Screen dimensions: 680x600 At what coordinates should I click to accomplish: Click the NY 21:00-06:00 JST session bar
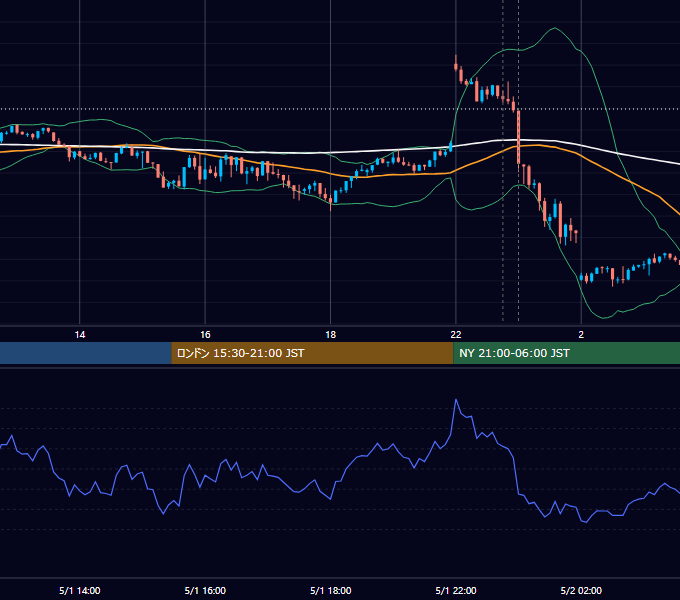coord(566,353)
